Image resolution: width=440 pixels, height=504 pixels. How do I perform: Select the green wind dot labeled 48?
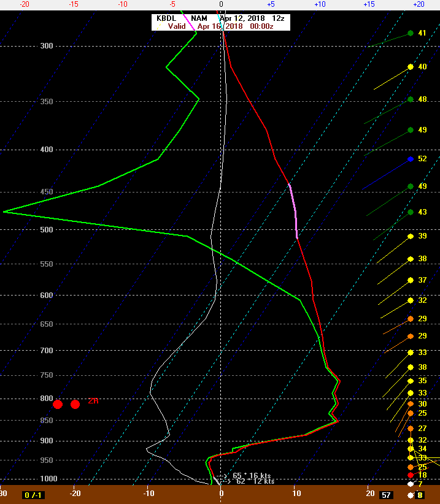[x=411, y=99]
